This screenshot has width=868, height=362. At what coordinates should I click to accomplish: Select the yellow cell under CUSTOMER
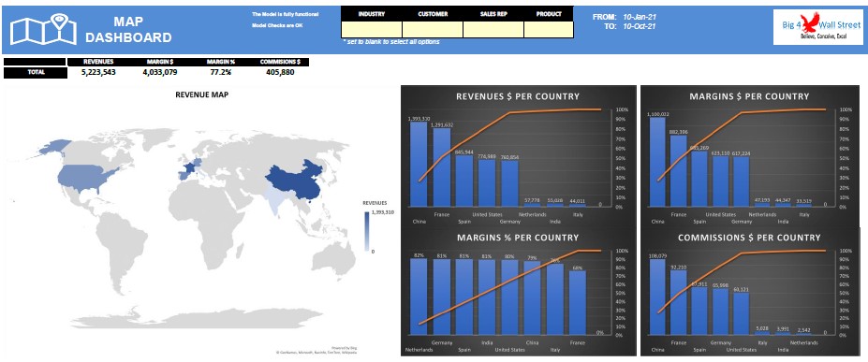[433, 29]
